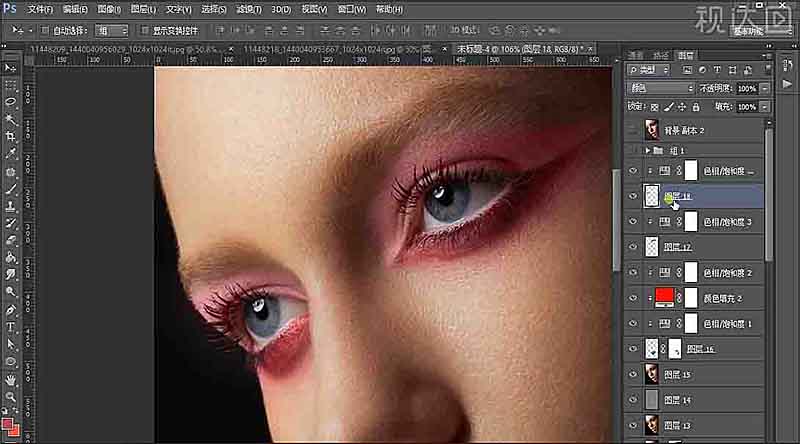Select the Dodge tool
Viewport: 800px width, 444px height.
click(x=10, y=292)
